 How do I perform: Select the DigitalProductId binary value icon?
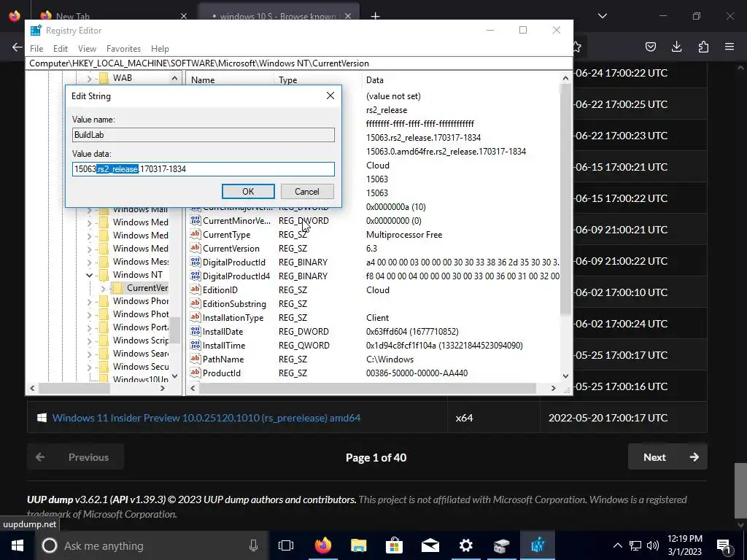click(196, 262)
